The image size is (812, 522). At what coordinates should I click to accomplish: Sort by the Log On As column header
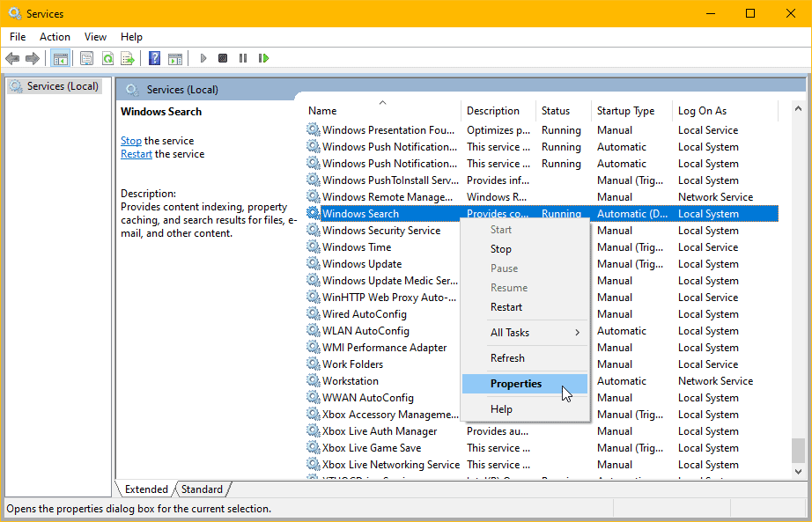(725, 111)
